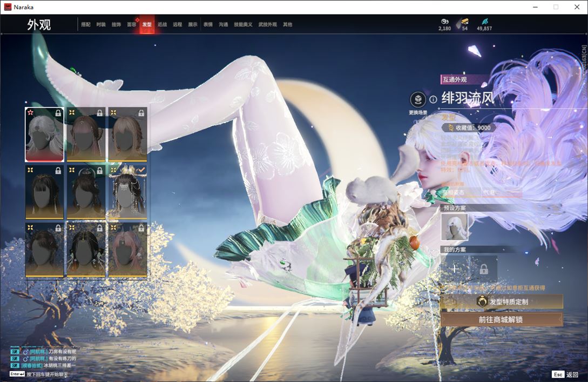Minimize the Naraka window

coord(535,7)
